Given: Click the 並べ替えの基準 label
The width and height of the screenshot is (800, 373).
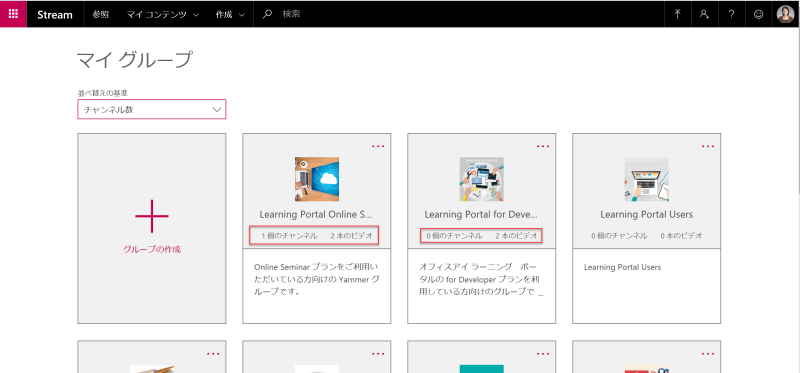Looking at the screenshot, I should [x=102, y=93].
